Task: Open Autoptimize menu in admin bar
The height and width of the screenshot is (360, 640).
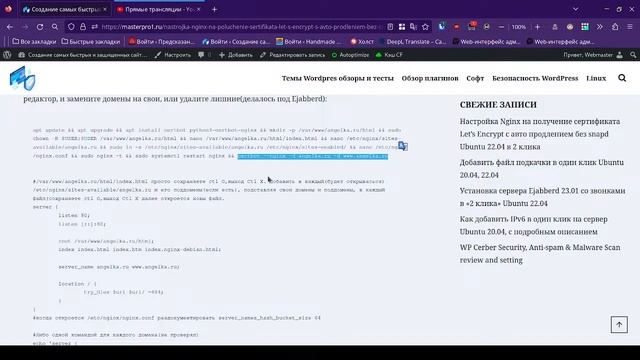Action: [350, 55]
